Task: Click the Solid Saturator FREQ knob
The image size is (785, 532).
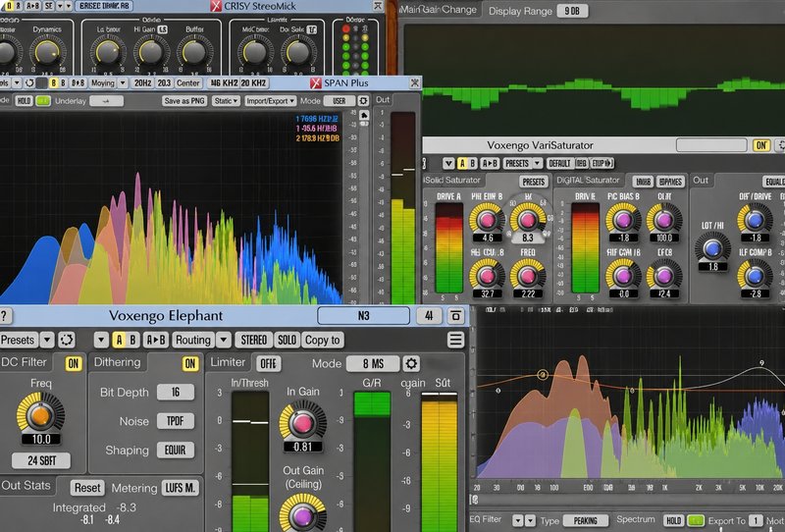Action: point(528,275)
